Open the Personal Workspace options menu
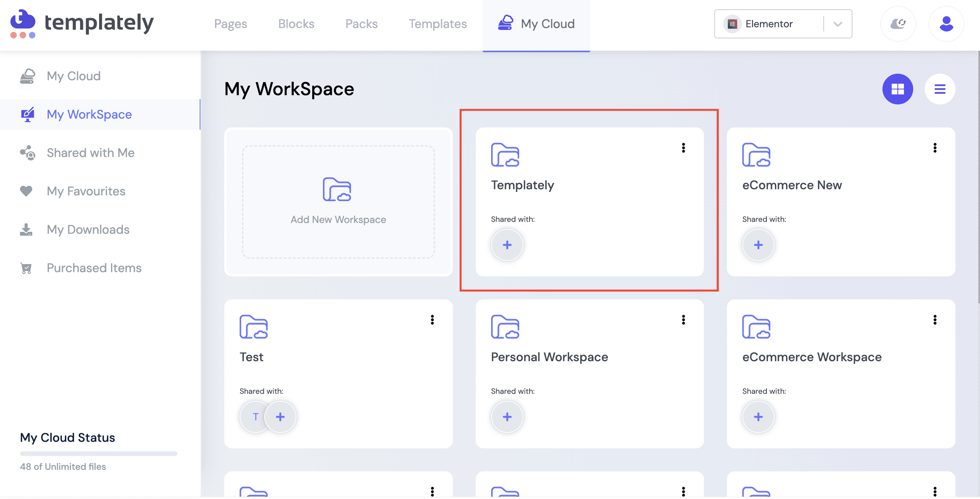The width and height of the screenshot is (980, 499). point(684,320)
